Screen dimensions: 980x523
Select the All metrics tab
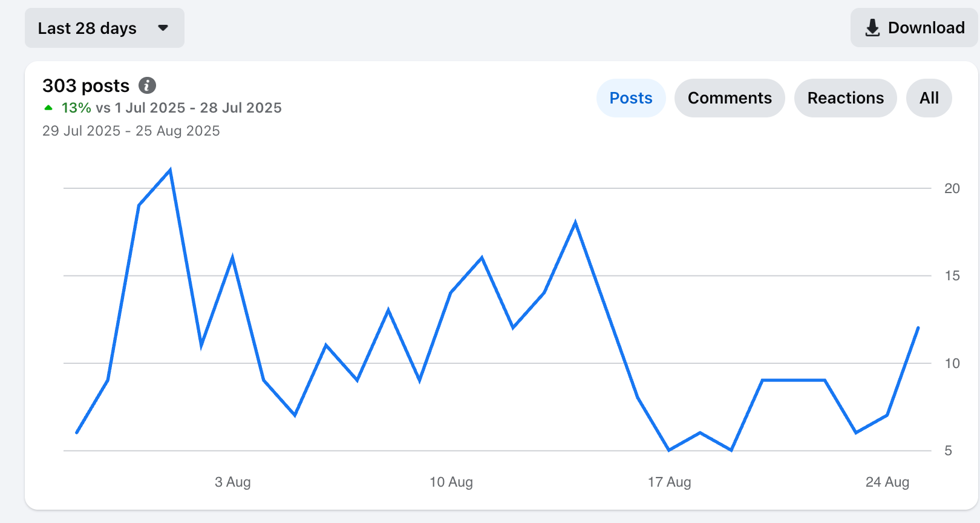(x=929, y=98)
